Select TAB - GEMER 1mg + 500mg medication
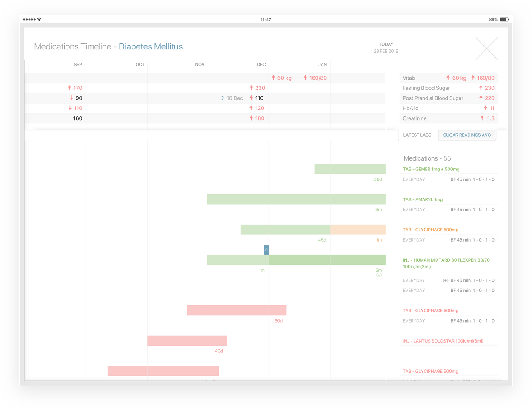The width and height of the screenshot is (532, 409). (x=431, y=169)
